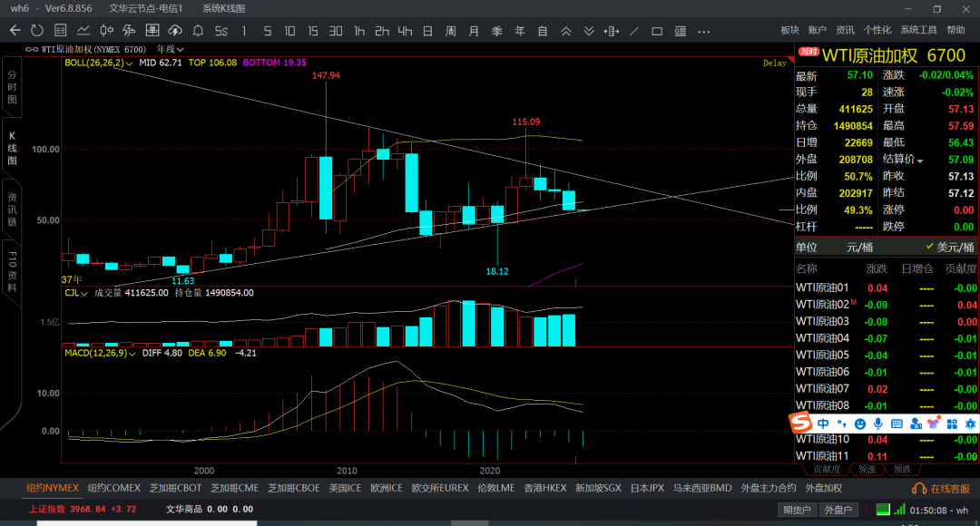Select 元/桶 price unit option

[x=859, y=248]
